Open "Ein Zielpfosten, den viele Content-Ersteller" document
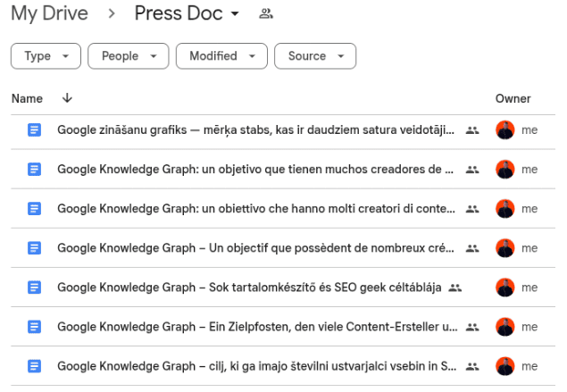 coord(257,327)
